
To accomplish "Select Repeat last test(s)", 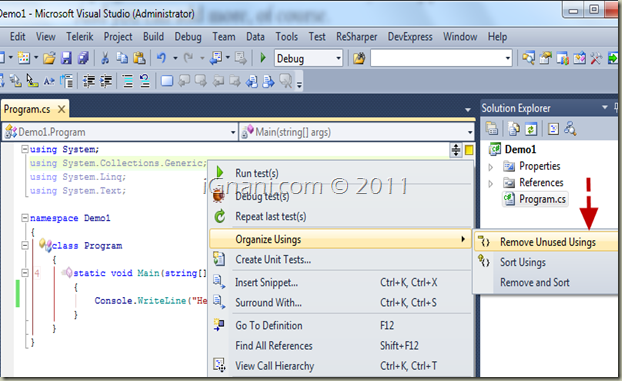I will click(340, 216).
